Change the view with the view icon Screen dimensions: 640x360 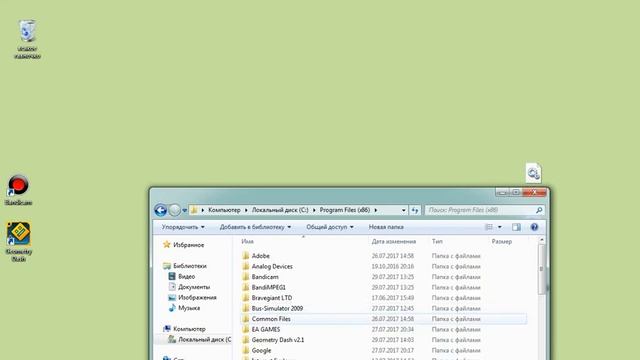(489, 227)
